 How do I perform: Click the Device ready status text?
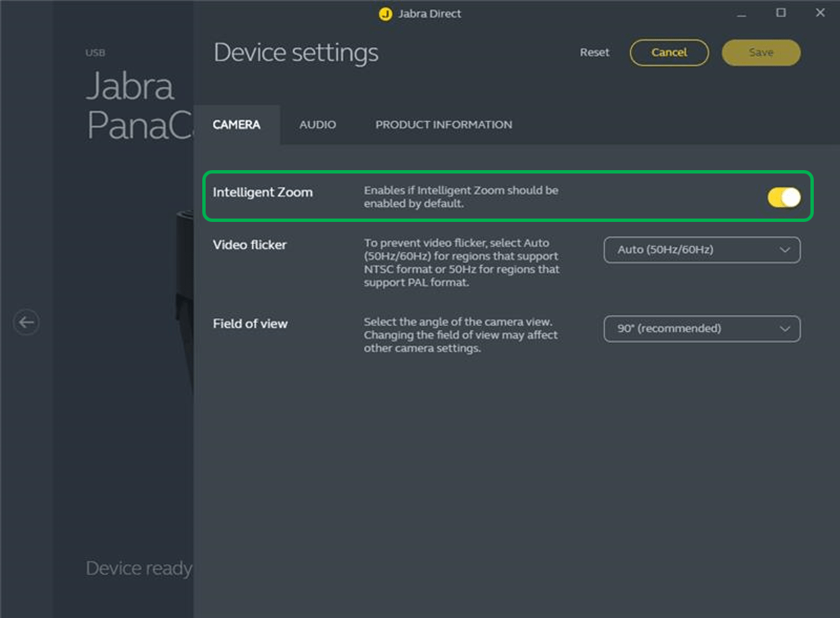point(139,569)
